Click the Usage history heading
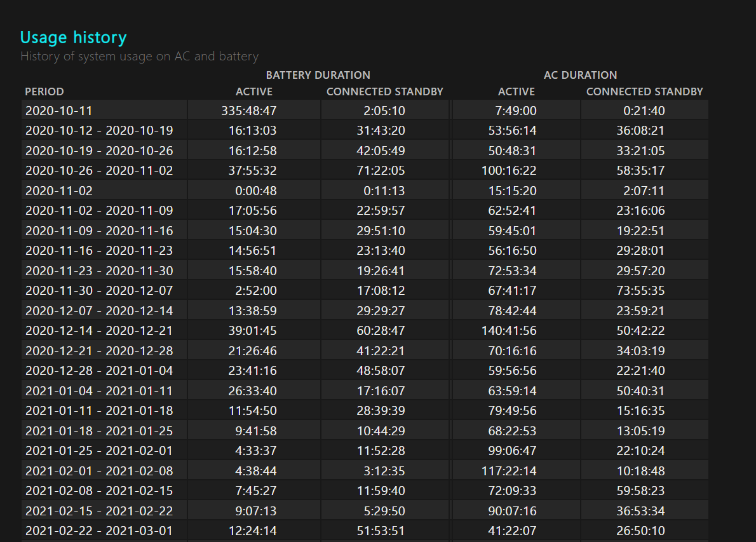This screenshot has height=542, width=756. tap(73, 37)
